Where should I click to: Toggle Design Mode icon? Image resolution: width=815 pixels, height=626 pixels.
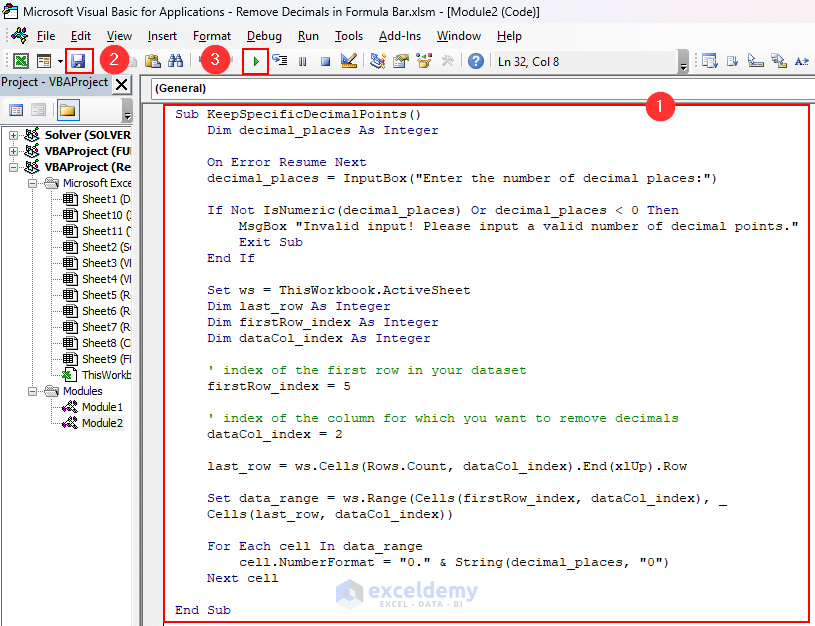349,61
